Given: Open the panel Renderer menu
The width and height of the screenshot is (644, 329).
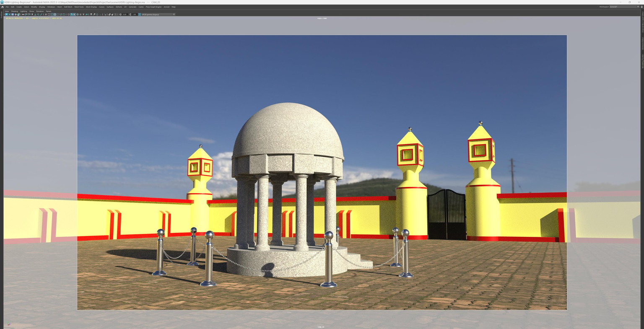Looking at the screenshot, I should 40,11.
